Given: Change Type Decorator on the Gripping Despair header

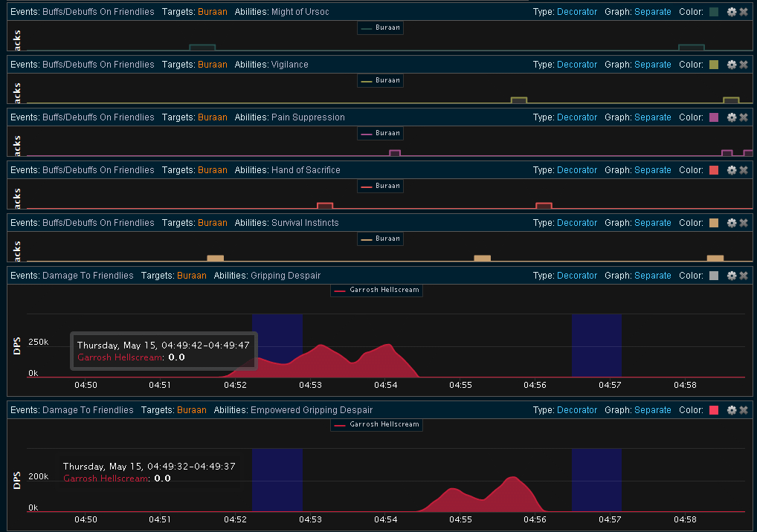Looking at the screenshot, I should click(577, 276).
